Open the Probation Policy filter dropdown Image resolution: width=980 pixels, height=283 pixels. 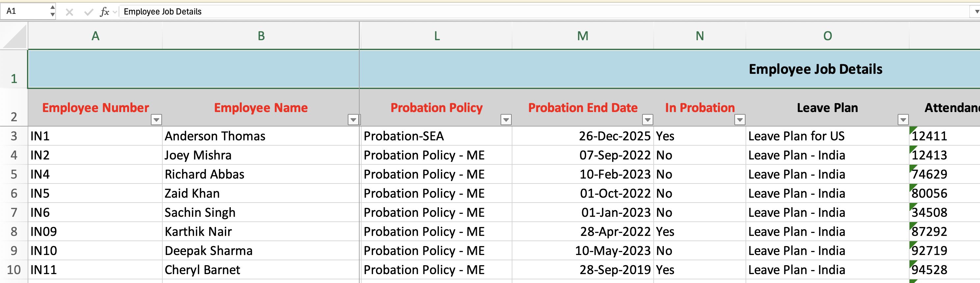[x=505, y=120]
